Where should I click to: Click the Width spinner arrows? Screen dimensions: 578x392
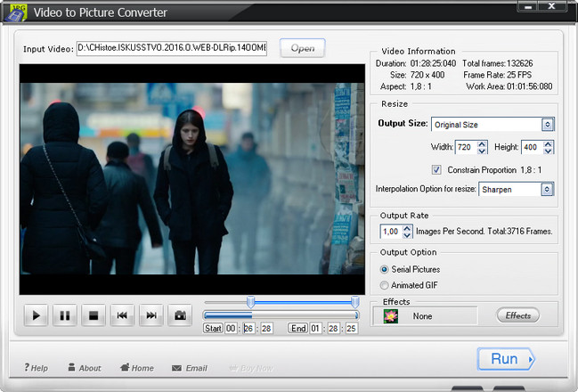482,147
